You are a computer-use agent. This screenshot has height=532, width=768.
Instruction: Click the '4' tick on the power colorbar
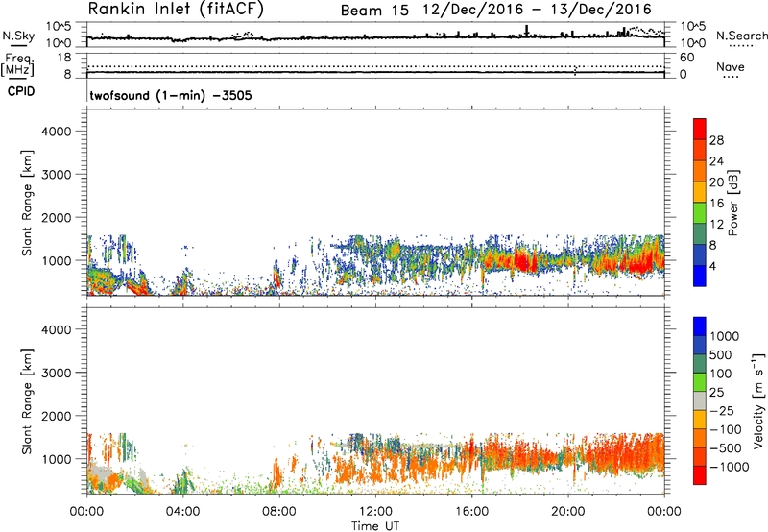click(713, 266)
